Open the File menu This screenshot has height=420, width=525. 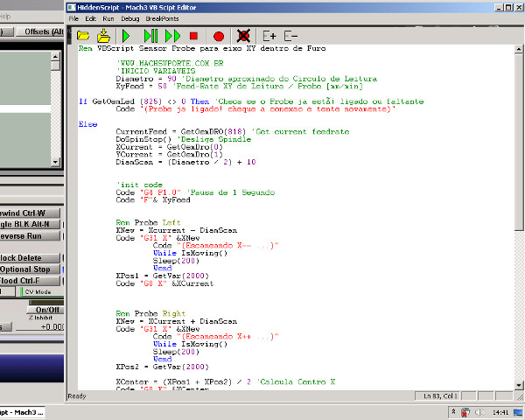(73, 18)
